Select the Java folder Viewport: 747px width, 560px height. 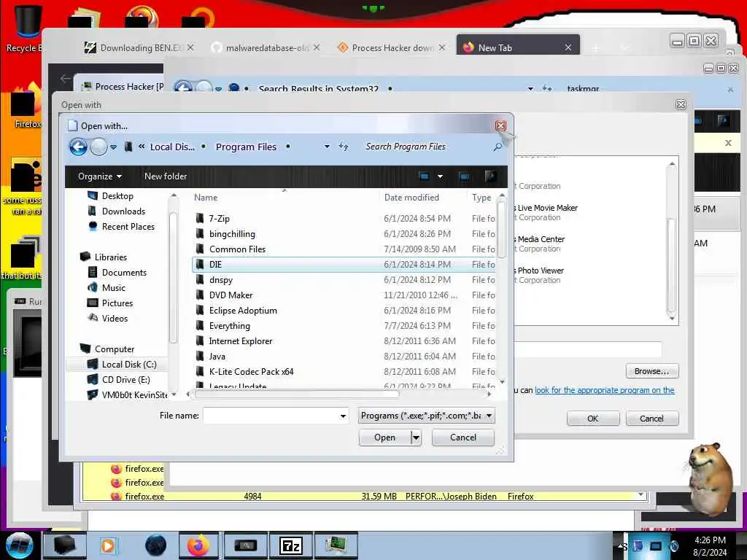[217, 356]
